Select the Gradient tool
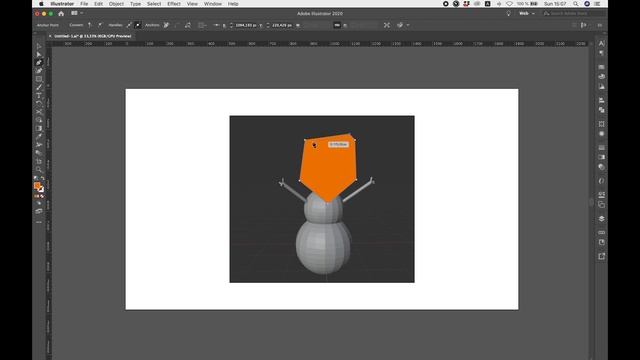Screen dimensions: 640x360 click(x=39, y=128)
